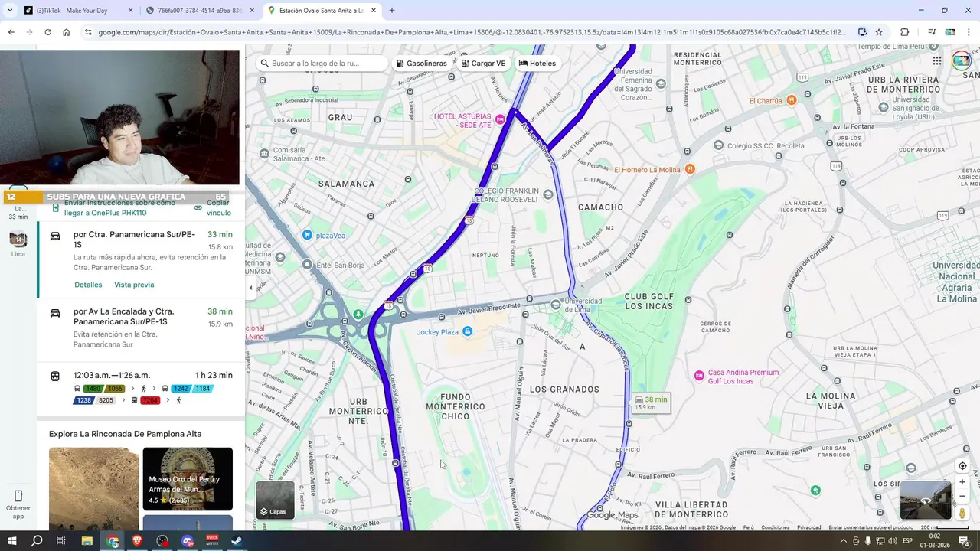
Task: Open the Chrome extensions puzzle icon
Action: [x=905, y=32]
